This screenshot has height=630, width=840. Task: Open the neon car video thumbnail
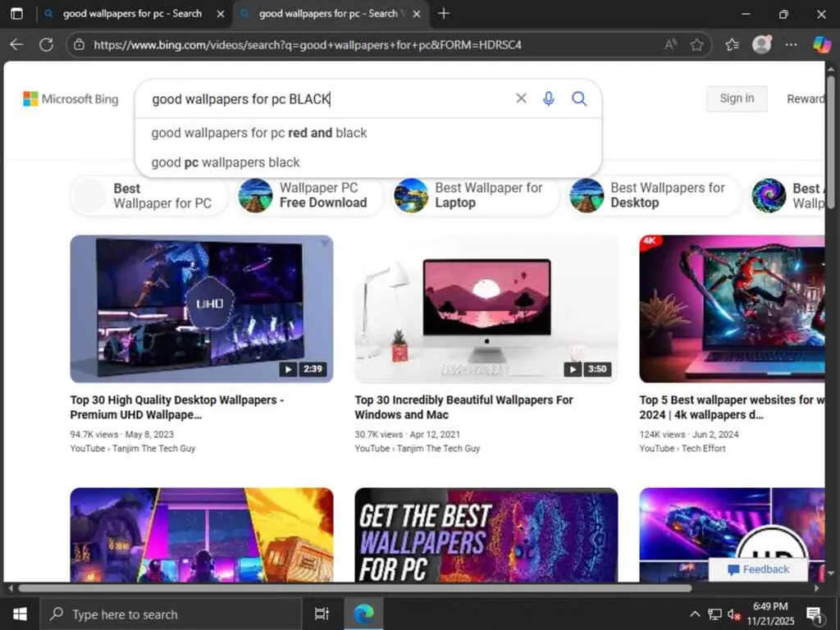coord(732,535)
